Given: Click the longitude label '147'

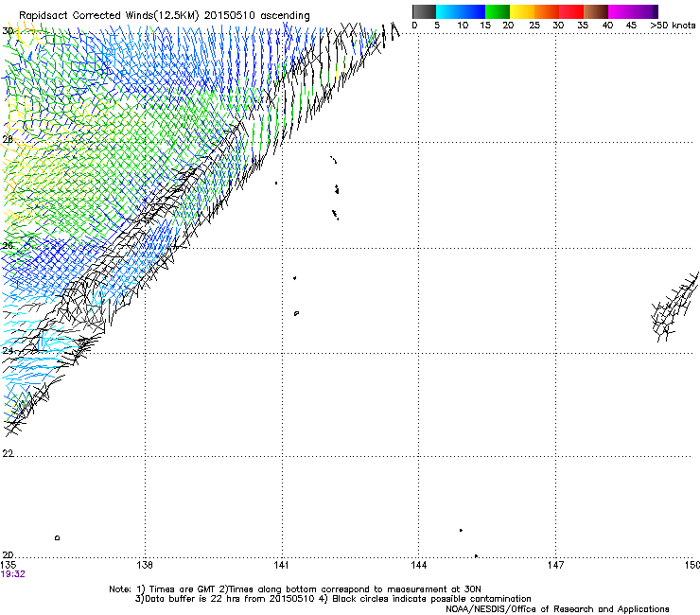Looking at the screenshot, I should click(x=555, y=565).
